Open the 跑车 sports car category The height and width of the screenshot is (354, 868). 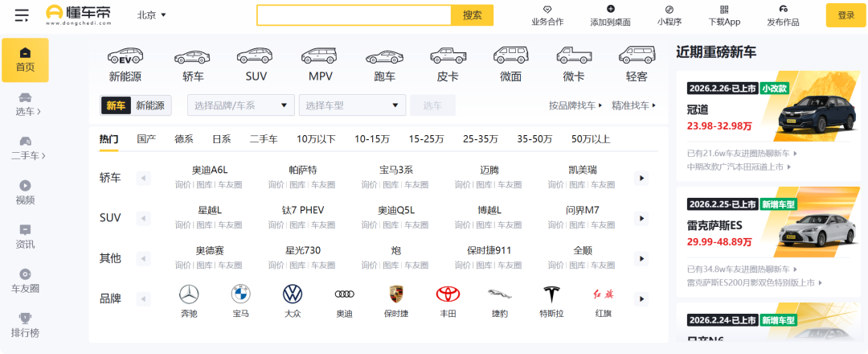tap(384, 56)
